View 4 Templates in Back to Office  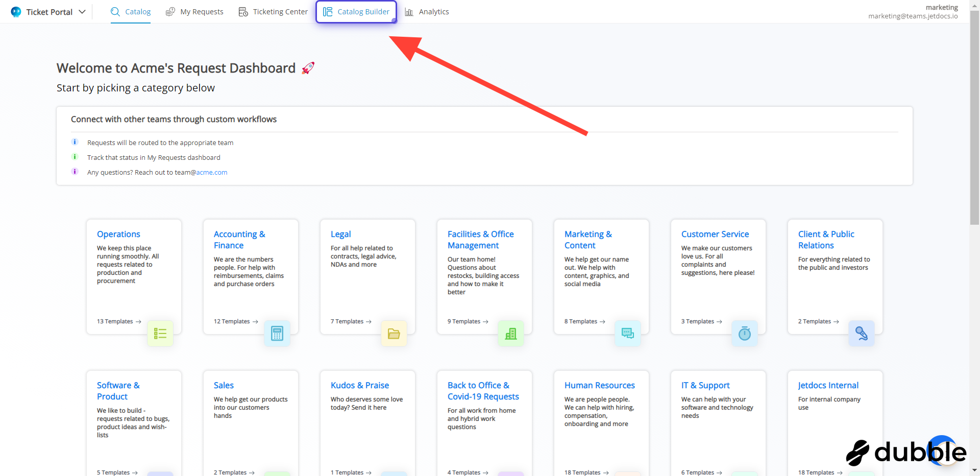[x=468, y=472]
